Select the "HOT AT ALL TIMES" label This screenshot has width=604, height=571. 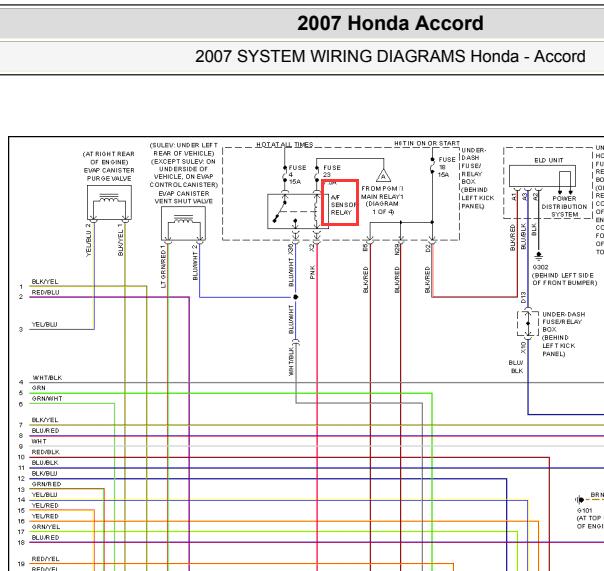point(285,144)
